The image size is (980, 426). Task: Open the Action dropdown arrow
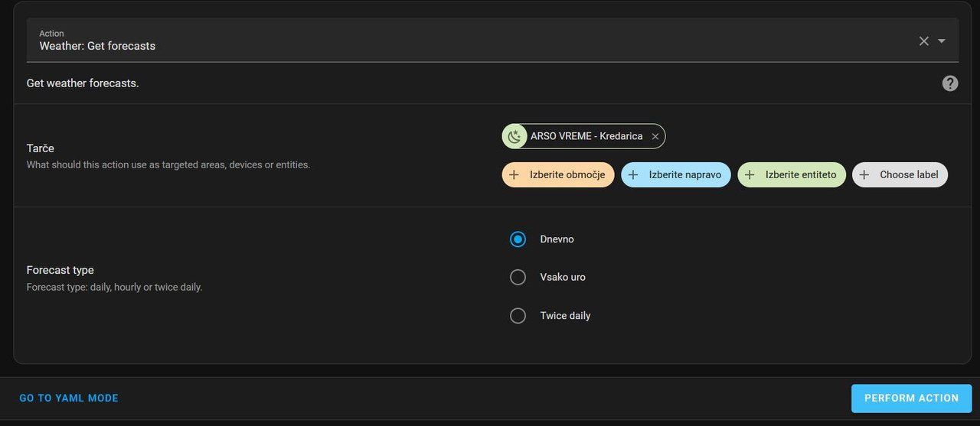click(942, 41)
